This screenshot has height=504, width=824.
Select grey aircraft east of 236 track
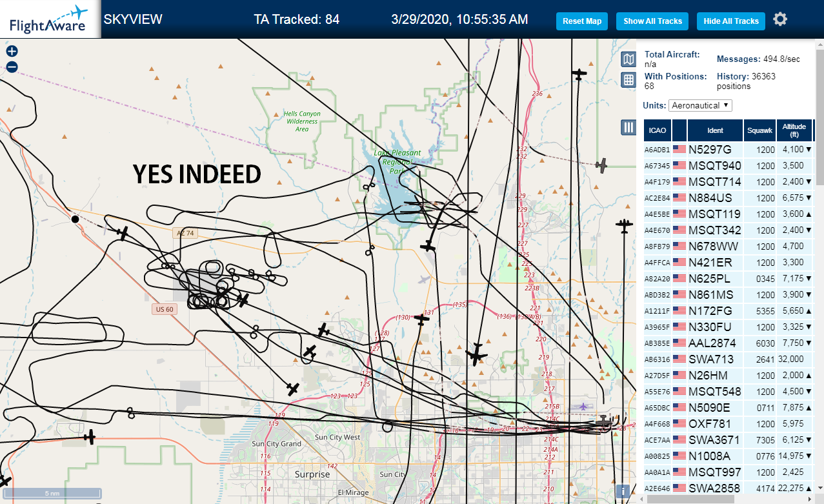pos(601,166)
